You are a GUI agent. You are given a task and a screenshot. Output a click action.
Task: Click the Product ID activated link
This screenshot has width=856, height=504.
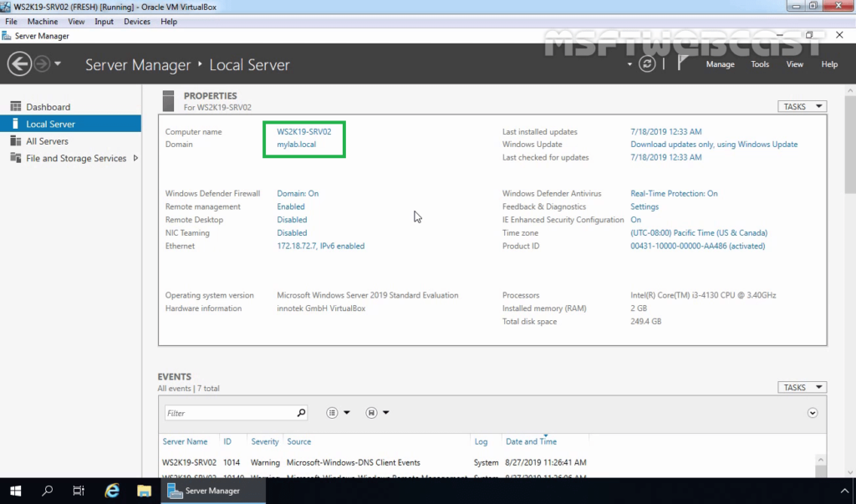coord(698,246)
